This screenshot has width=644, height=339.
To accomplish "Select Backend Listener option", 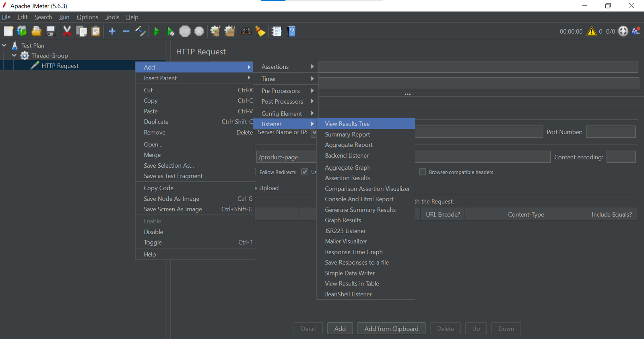I will pyautogui.click(x=366, y=156).
